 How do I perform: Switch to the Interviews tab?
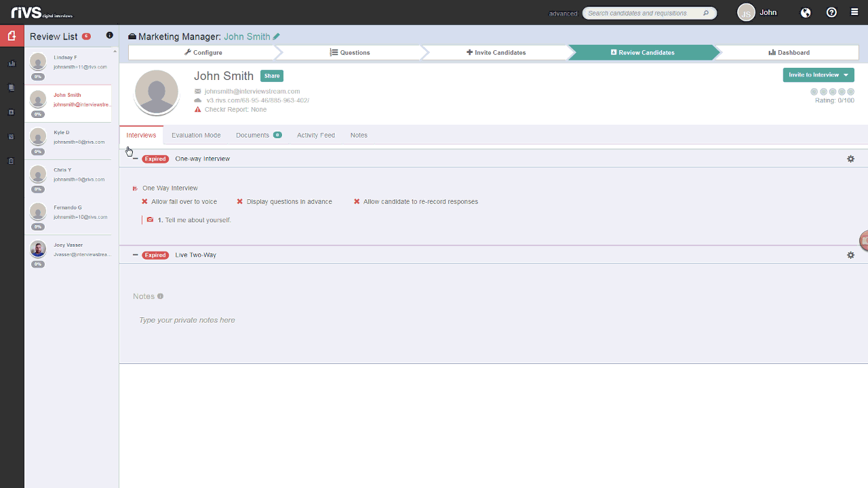coord(141,135)
